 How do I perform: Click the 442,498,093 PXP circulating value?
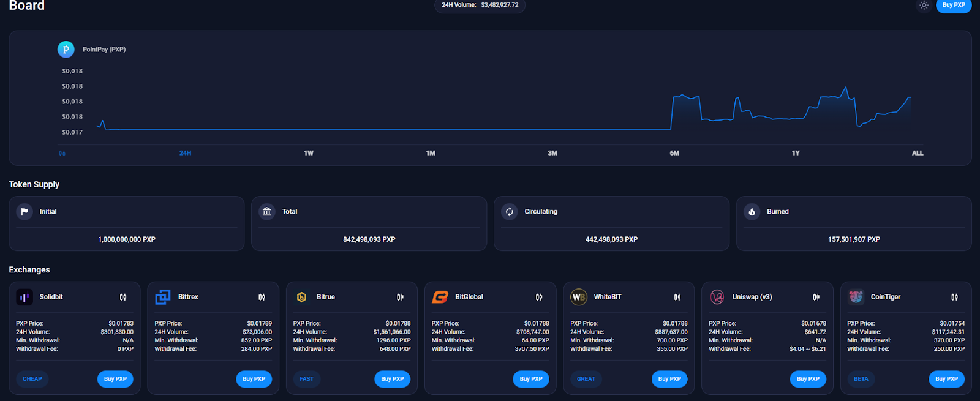[x=611, y=239]
